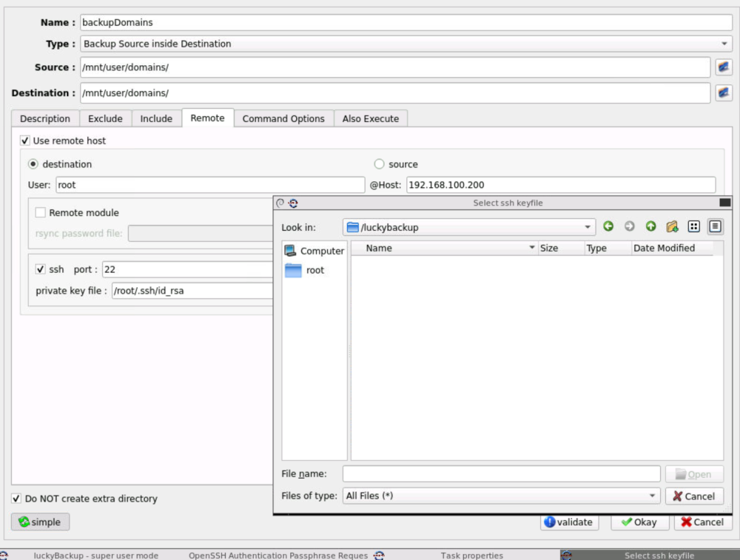The width and height of the screenshot is (740, 560).
Task: Click the Destination browse icon button
Action: 724,93
